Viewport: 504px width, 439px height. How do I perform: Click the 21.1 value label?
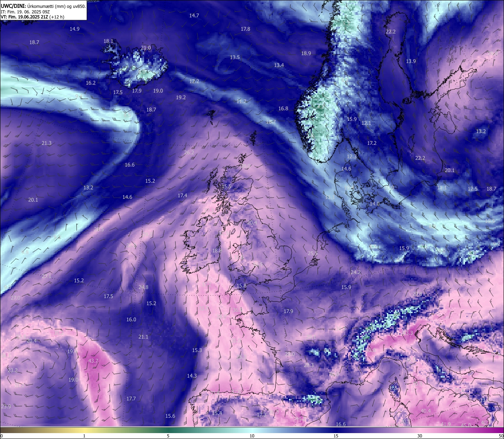(x=143, y=337)
